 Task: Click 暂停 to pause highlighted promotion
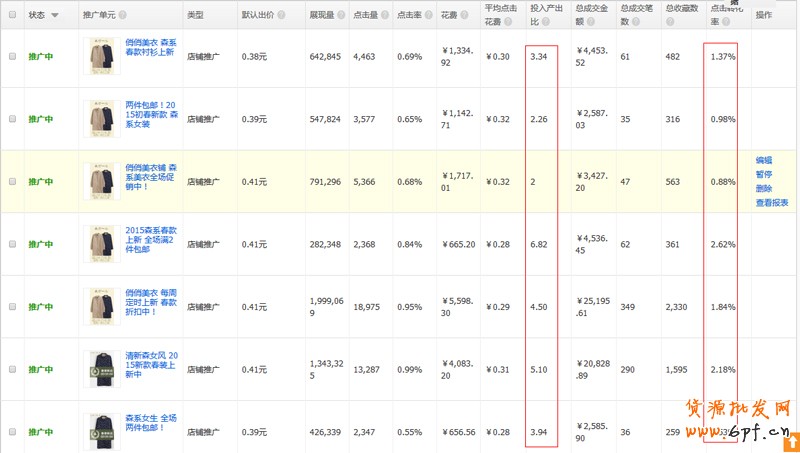coord(764,175)
